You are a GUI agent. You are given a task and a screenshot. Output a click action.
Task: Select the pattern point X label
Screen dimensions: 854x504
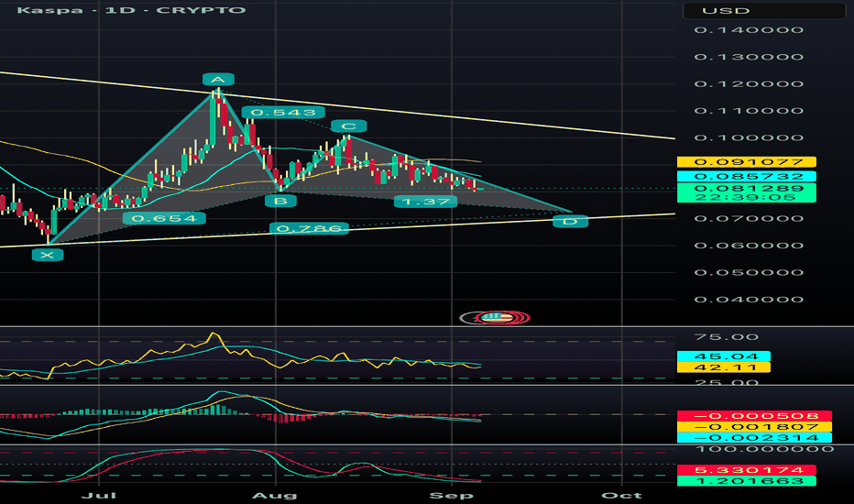click(48, 255)
